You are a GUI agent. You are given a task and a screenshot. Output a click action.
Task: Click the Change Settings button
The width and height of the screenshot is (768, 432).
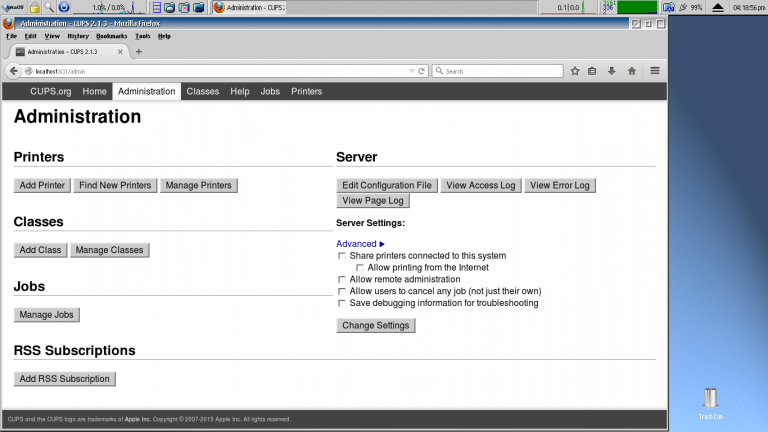click(x=376, y=325)
